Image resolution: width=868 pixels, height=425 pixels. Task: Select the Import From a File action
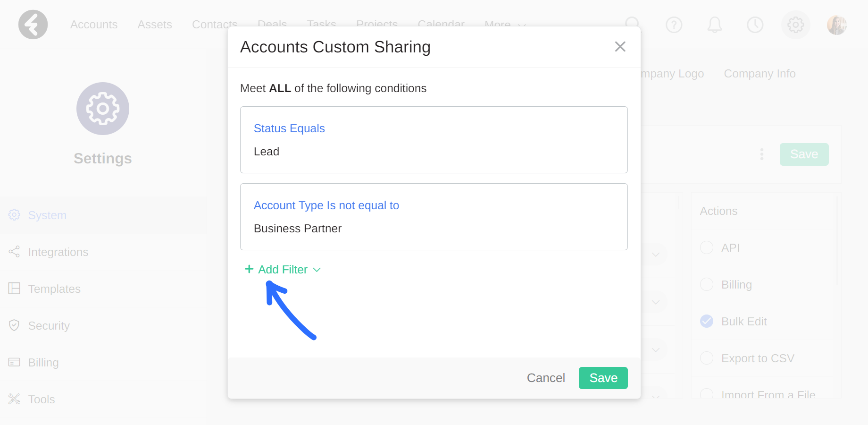point(707,394)
